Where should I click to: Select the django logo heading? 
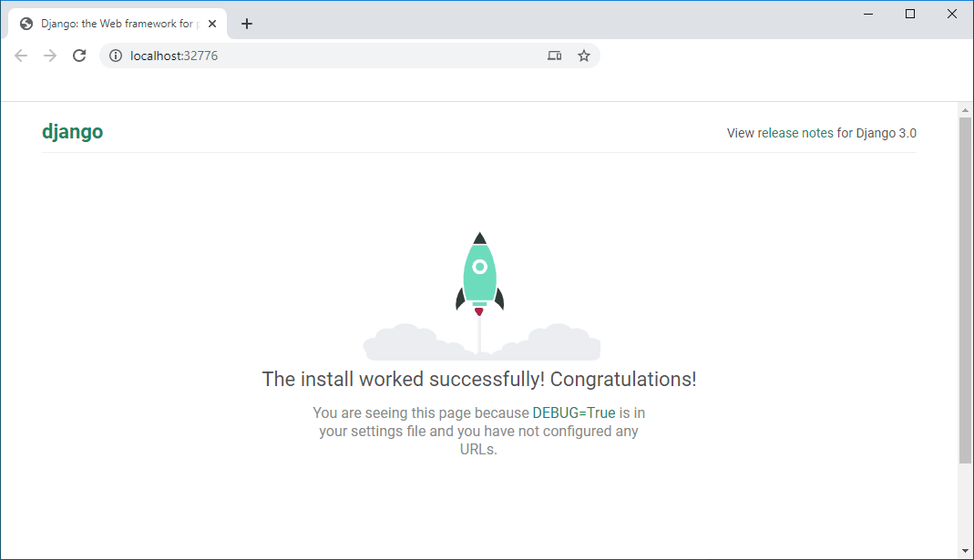[73, 131]
